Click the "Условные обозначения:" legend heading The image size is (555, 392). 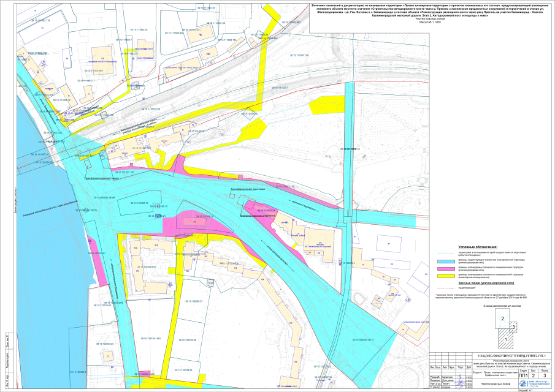tap(478, 247)
